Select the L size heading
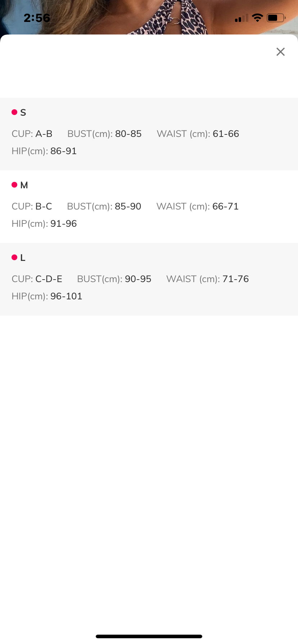The image size is (298, 644). coord(23,258)
